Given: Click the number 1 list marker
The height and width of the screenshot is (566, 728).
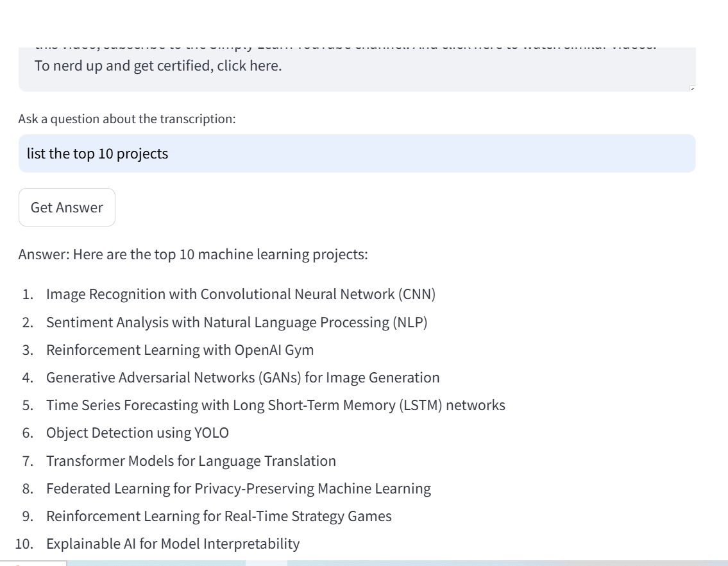Looking at the screenshot, I should (28, 294).
